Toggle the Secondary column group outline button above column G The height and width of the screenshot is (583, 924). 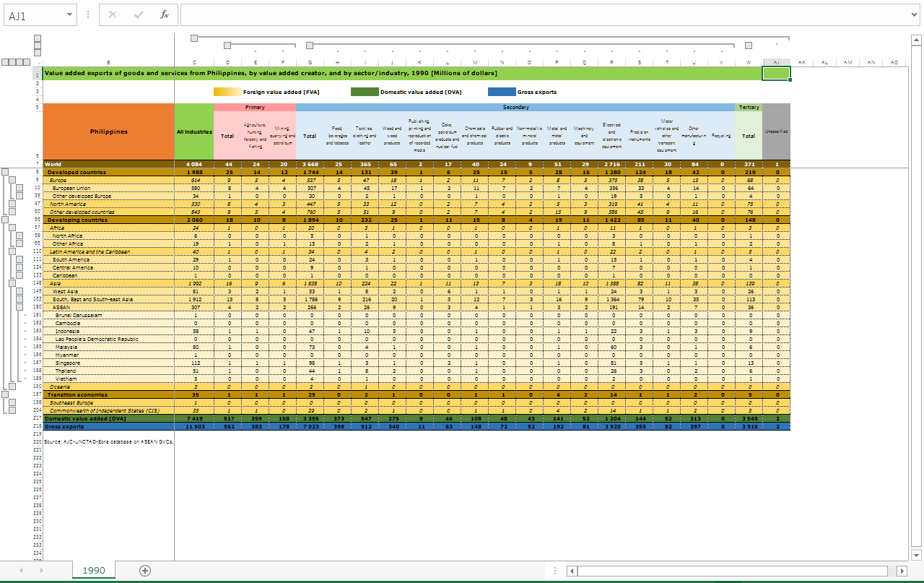coord(309,46)
